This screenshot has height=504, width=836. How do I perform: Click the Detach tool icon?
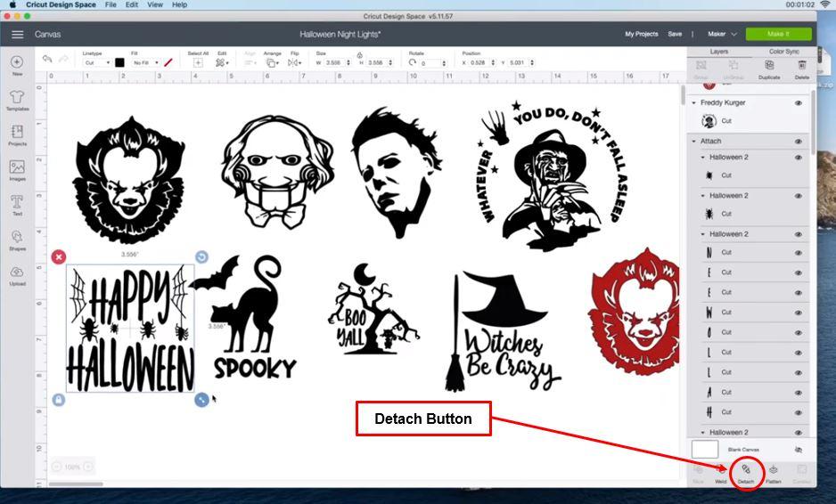746,469
